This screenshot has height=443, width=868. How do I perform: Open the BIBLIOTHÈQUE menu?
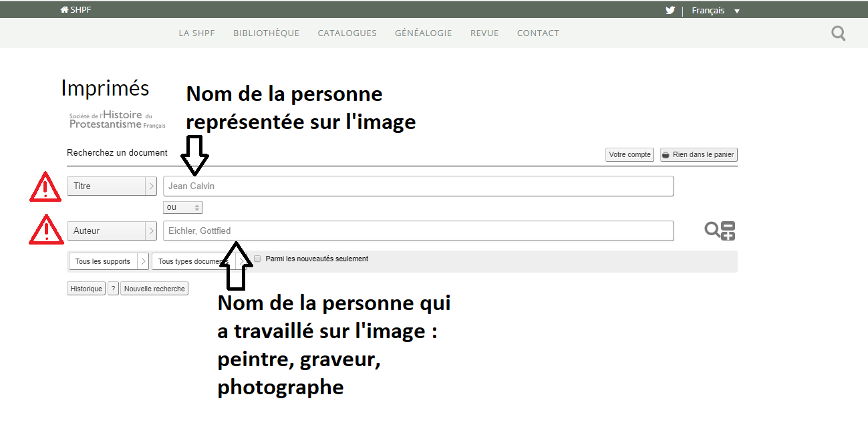point(266,33)
